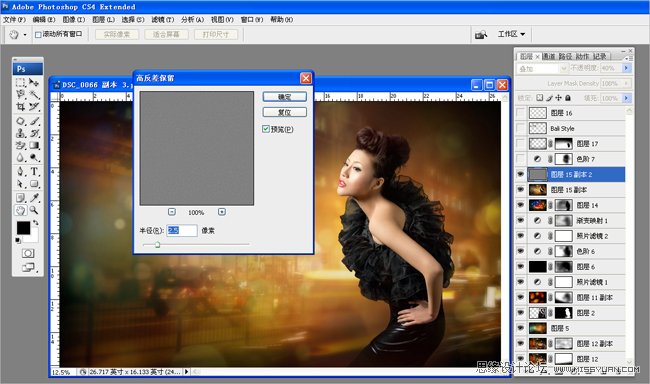Select the Eraser tool
The width and height of the screenshot is (650, 384).
click(21, 146)
